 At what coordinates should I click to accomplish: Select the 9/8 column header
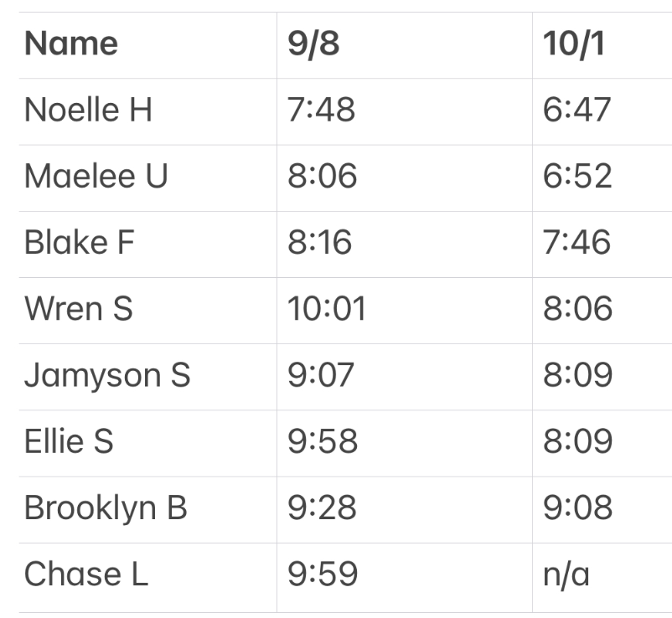click(x=313, y=44)
